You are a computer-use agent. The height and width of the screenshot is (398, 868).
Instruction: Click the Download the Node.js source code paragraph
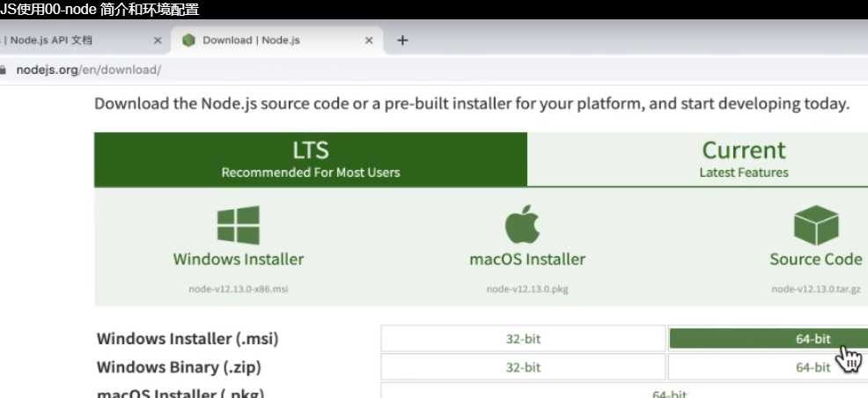tap(472, 104)
